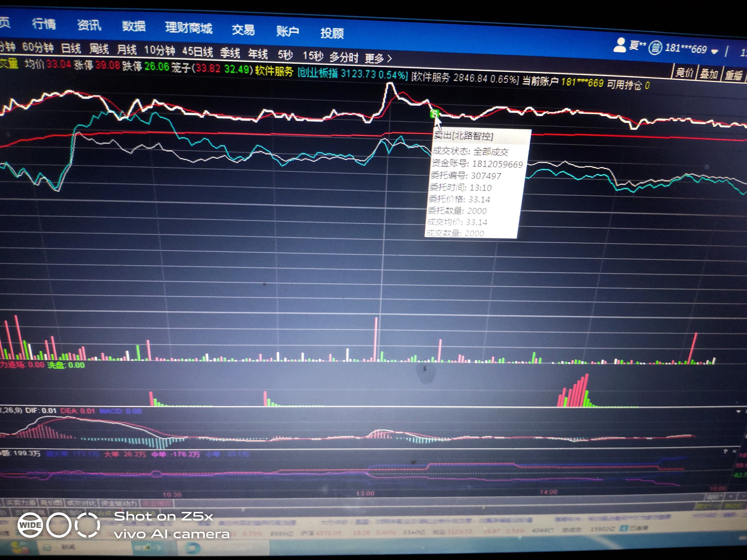The width and height of the screenshot is (747, 560).
Task: Expand the account 181***669 dropdown arrow
Action: pos(714,52)
